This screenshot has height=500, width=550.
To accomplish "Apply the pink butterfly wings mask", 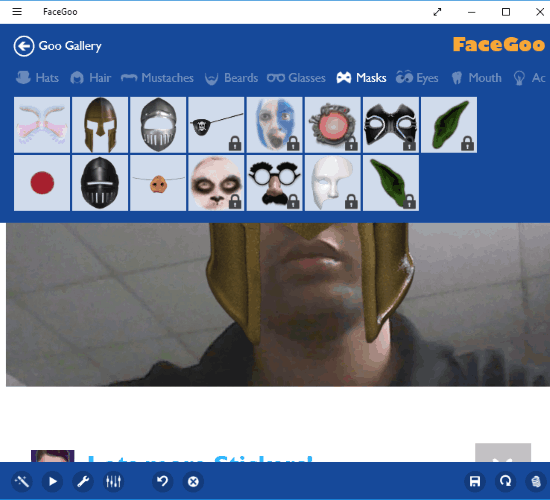I will click(x=42, y=125).
